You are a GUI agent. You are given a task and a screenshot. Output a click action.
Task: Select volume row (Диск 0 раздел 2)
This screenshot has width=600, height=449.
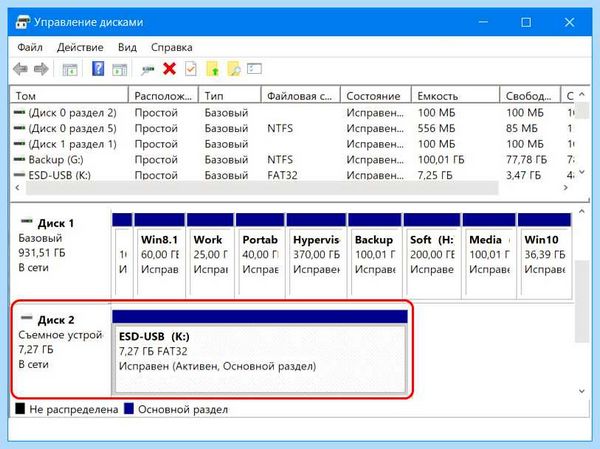[293, 113]
